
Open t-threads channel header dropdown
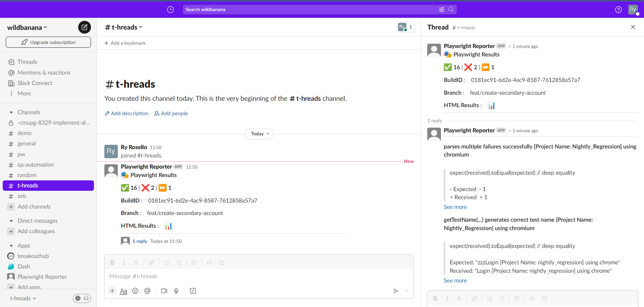[x=124, y=27]
